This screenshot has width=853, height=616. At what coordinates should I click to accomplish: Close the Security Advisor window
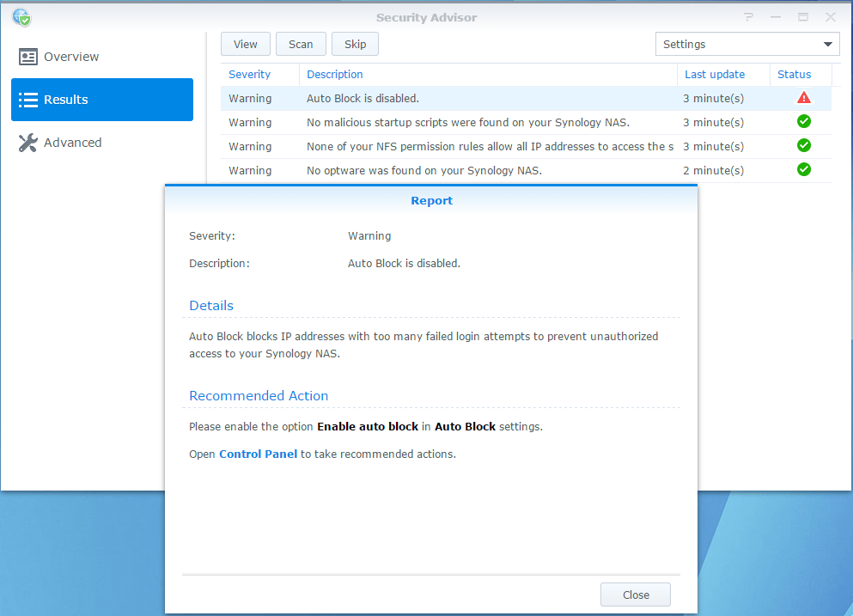(x=830, y=17)
